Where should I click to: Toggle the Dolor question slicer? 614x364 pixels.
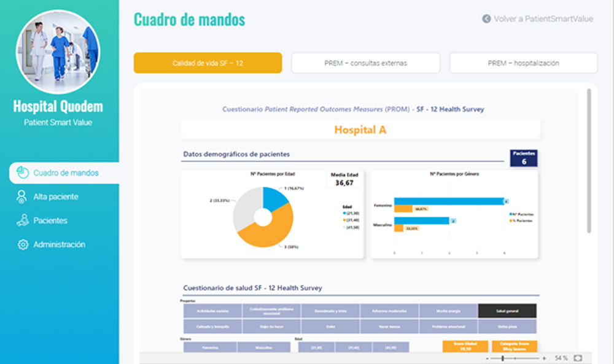[330, 327]
